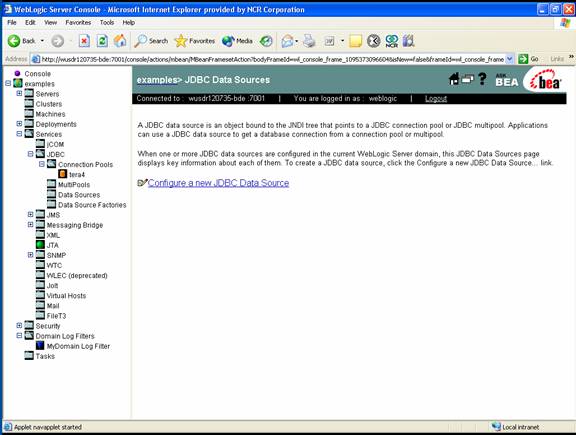
Task: Expand the Deployments tree node
Action: [x=19, y=124]
